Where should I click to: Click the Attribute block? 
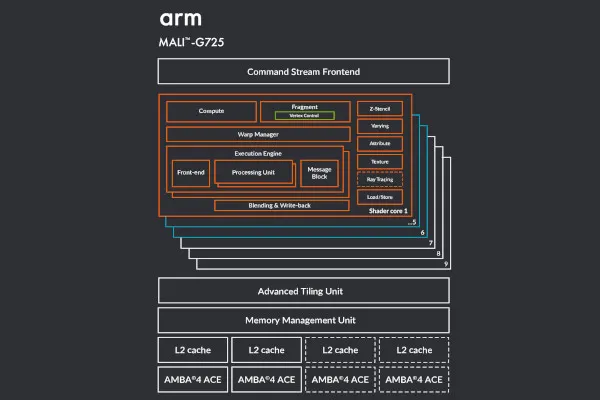coord(379,144)
